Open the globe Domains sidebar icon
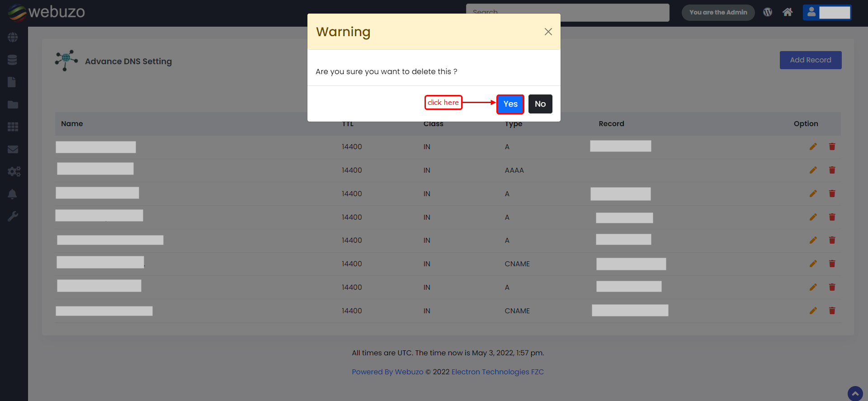Image resolution: width=868 pixels, height=401 pixels. (x=13, y=37)
